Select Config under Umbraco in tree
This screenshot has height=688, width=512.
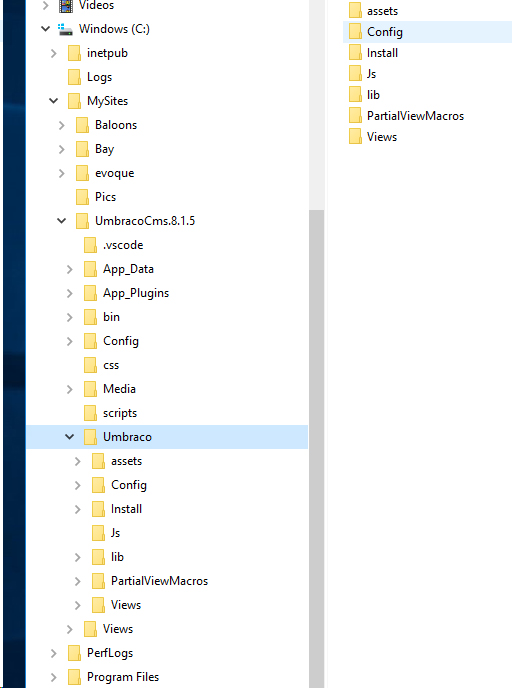pos(129,485)
